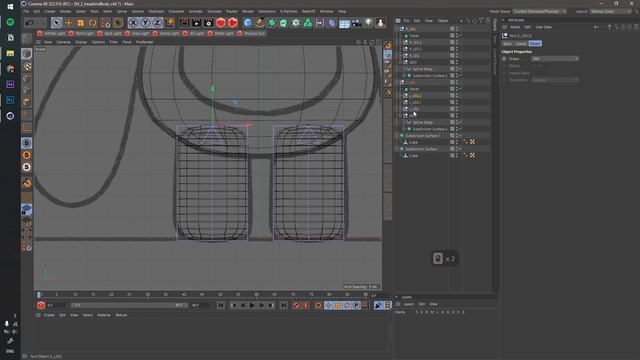The height and width of the screenshot is (360, 640).
Task: Click the purple Bend deformer icon
Action: pyautogui.click(x=332, y=23)
